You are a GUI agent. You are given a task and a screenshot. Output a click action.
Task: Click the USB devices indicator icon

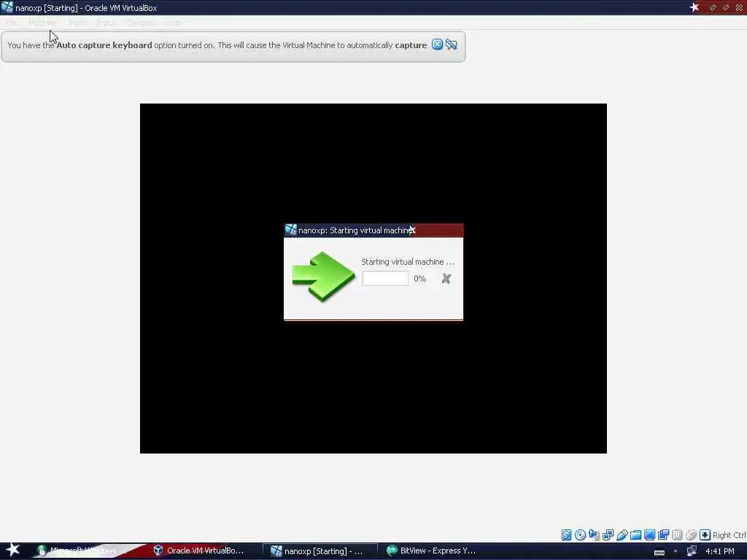622,534
